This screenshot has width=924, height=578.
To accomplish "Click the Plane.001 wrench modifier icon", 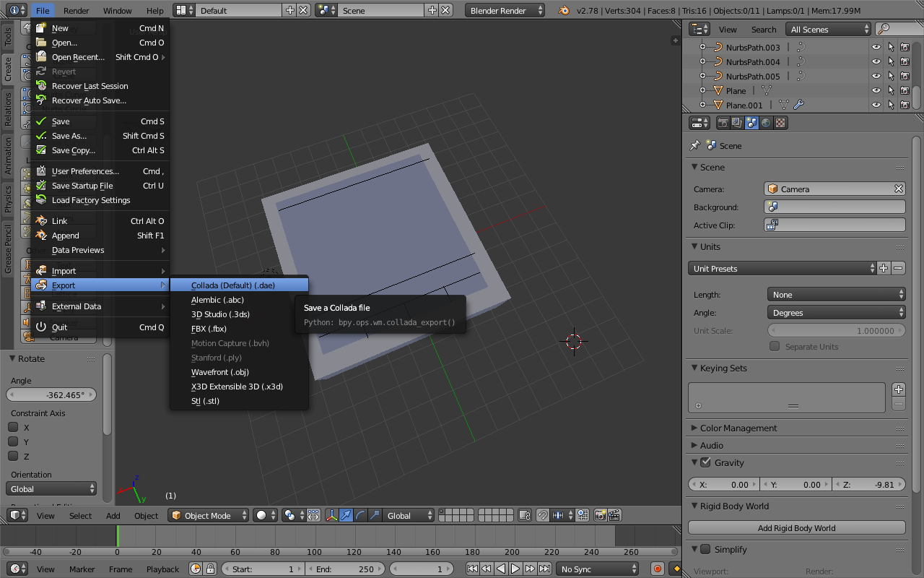I will (798, 105).
